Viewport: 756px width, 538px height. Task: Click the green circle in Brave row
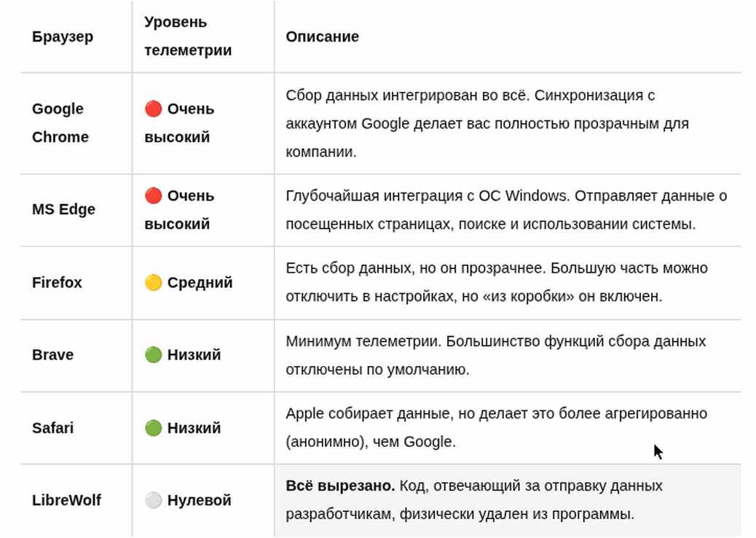coord(154,355)
